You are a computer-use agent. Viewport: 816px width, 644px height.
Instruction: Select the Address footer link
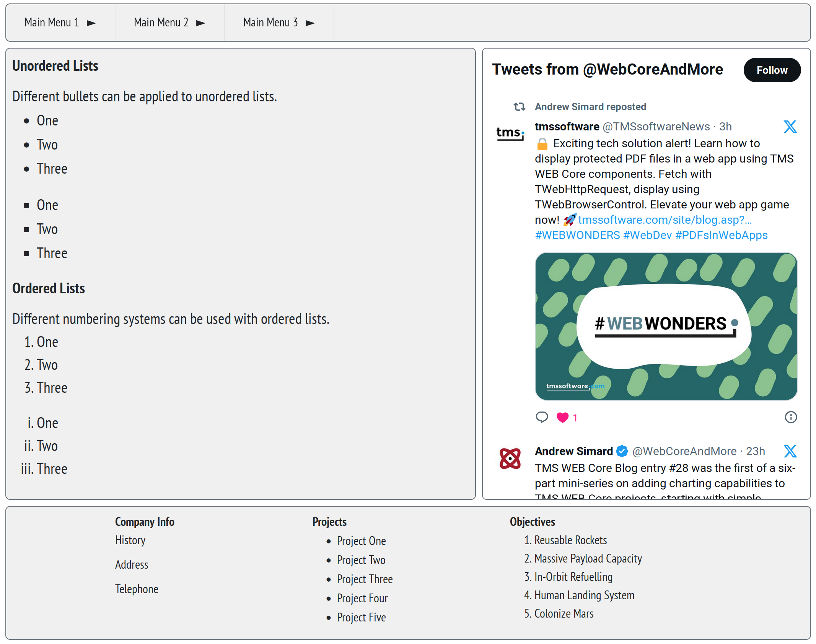click(x=132, y=565)
